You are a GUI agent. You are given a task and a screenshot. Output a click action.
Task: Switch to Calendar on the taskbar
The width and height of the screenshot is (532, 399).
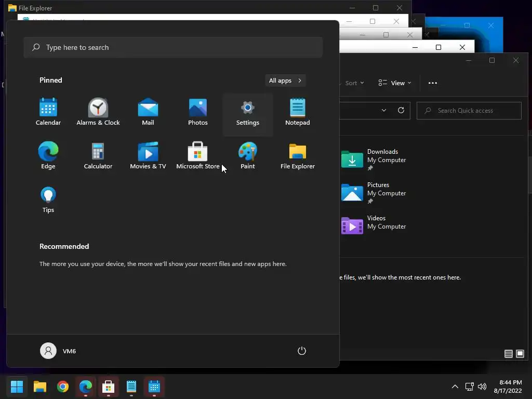pyautogui.click(x=154, y=387)
